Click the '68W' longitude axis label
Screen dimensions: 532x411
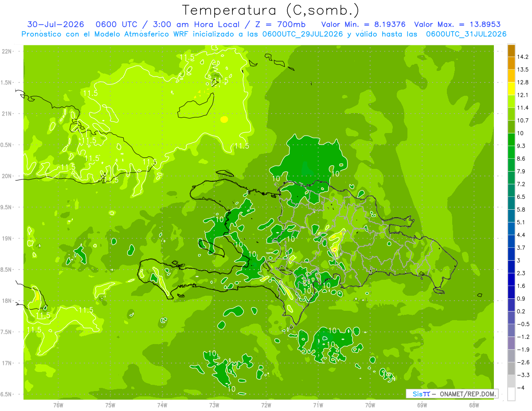click(x=474, y=405)
